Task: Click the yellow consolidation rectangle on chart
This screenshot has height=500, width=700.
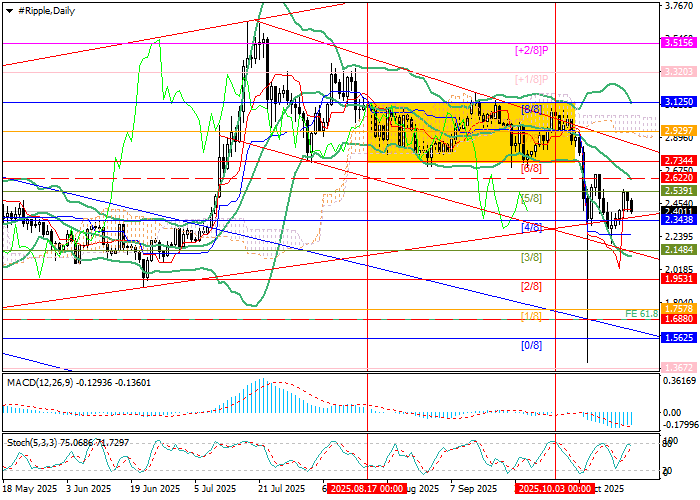Action: coord(471,132)
